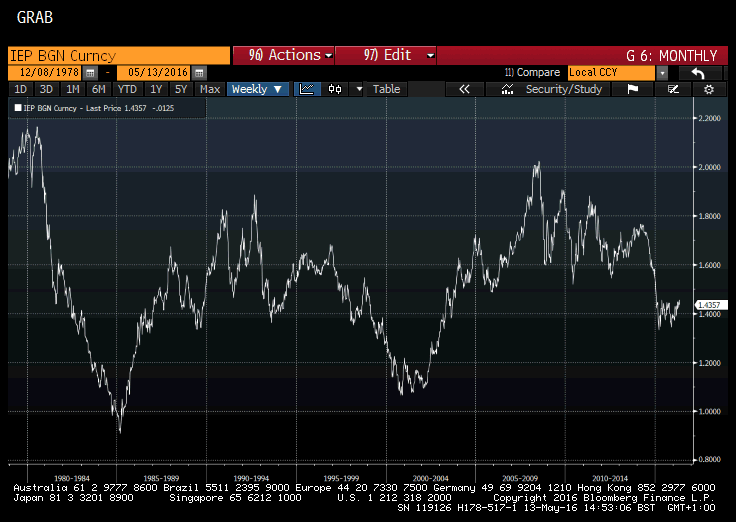Click the 1.0000 axis label

[x=709, y=412]
